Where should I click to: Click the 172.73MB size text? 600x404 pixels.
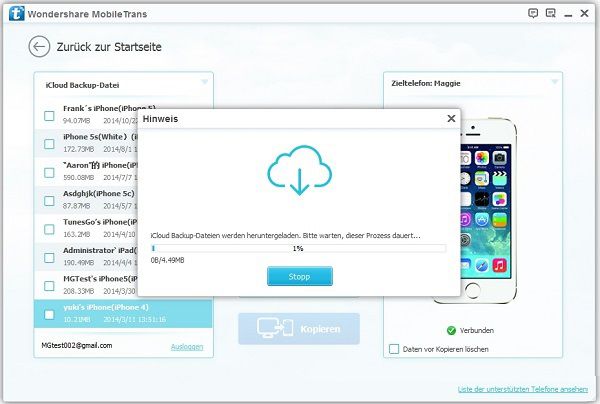tap(78, 149)
